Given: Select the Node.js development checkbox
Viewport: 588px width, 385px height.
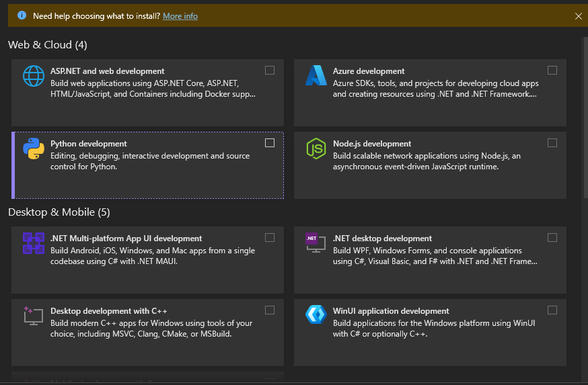Looking at the screenshot, I should 552,142.
